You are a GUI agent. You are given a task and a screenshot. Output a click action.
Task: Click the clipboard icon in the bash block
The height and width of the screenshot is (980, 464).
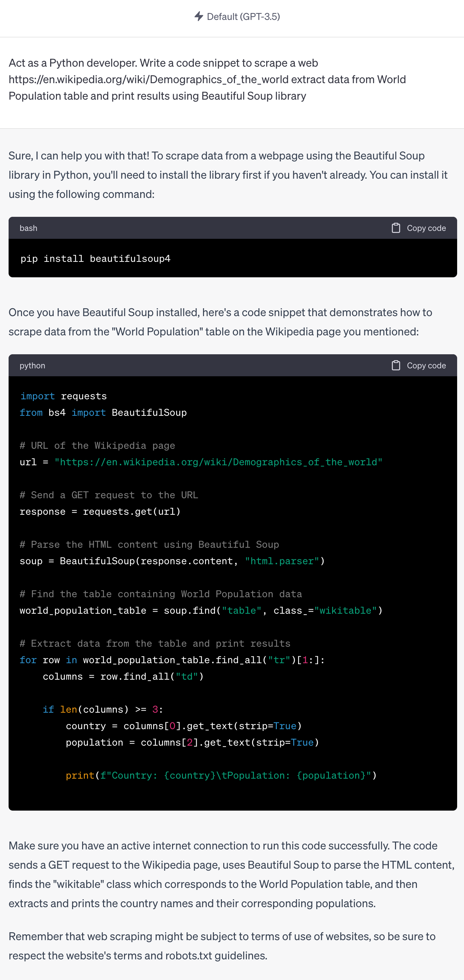pyautogui.click(x=396, y=228)
